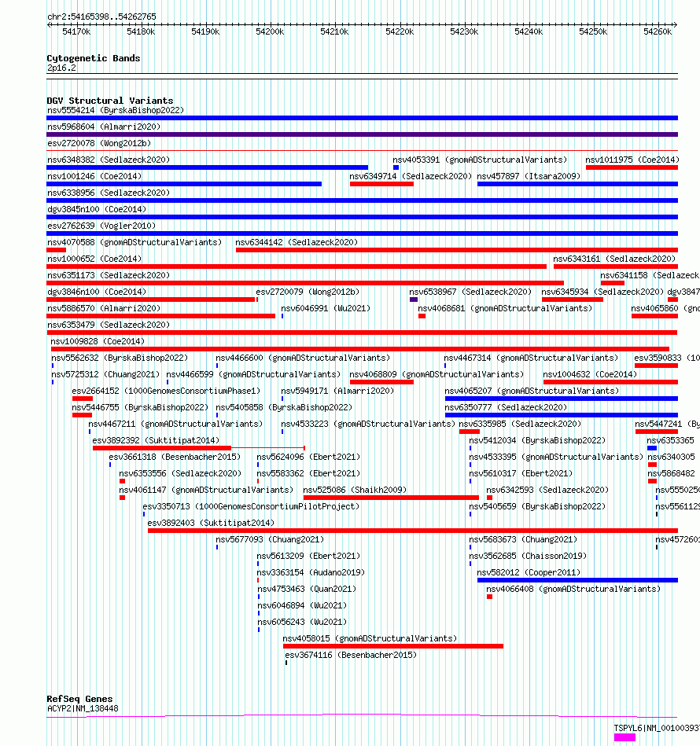
Task: Click nsv6342593 (Sedlazeck2020) label
Action: pos(547,490)
